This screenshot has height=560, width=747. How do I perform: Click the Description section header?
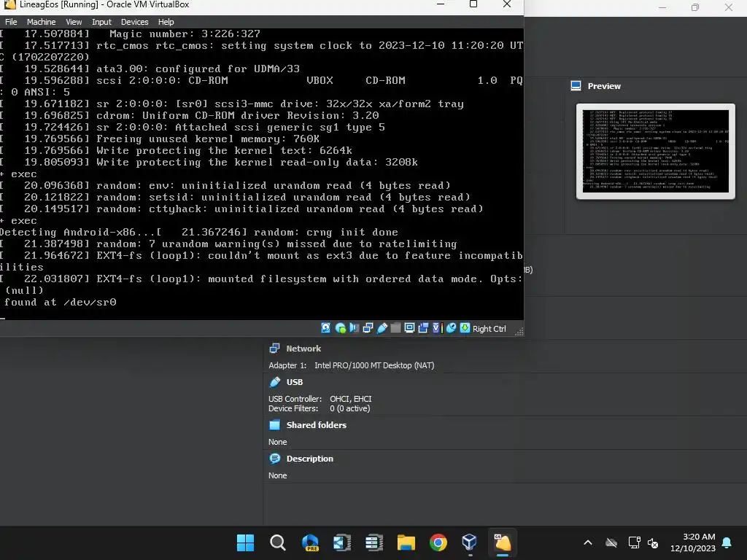pyautogui.click(x=309, y=459)
